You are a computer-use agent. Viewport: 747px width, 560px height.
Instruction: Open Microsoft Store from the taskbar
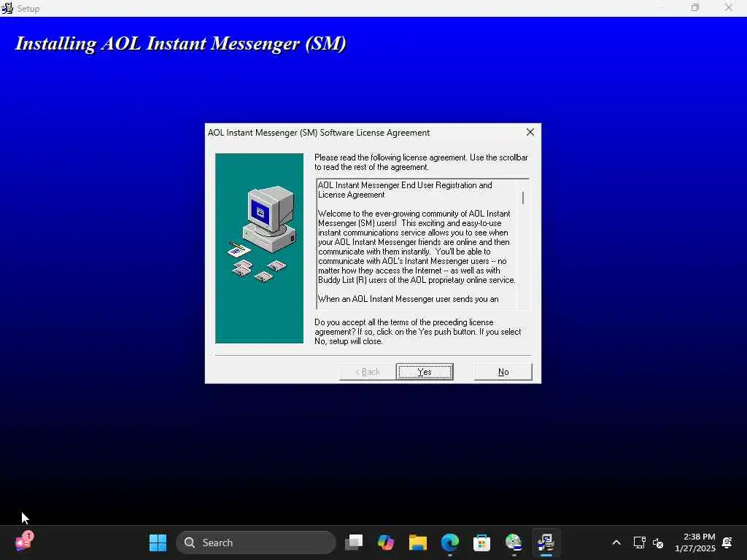(x=481, y=542)
